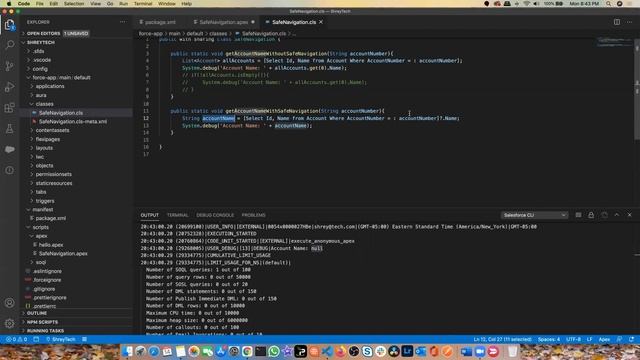Open editor more actions ellipsis
Image resolution: width=640 pixels, height=360 pixels.
(x=629, y=22)
